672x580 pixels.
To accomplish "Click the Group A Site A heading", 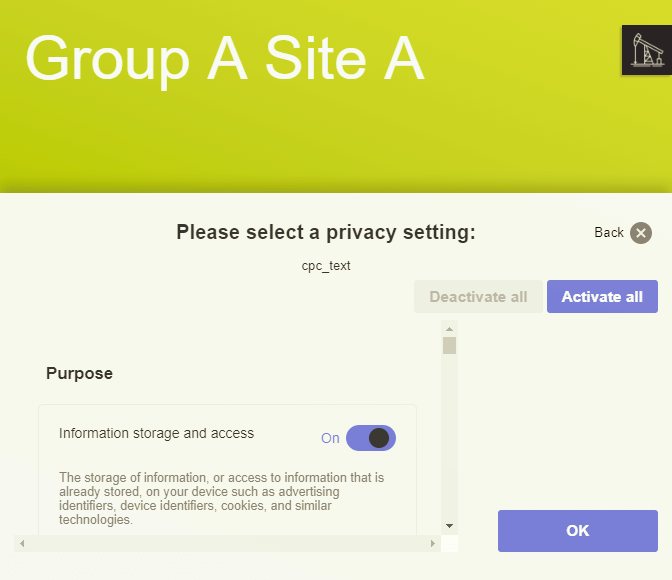I will pos(225,58).
